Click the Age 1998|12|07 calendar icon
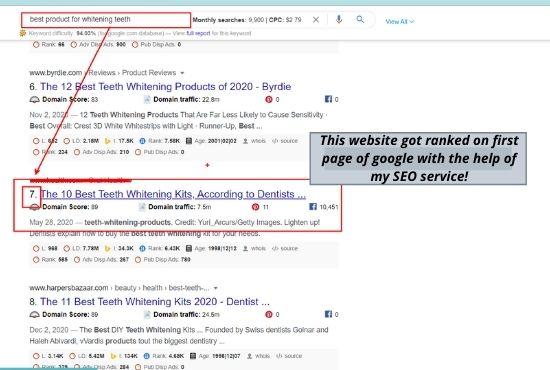 point(193,356)
